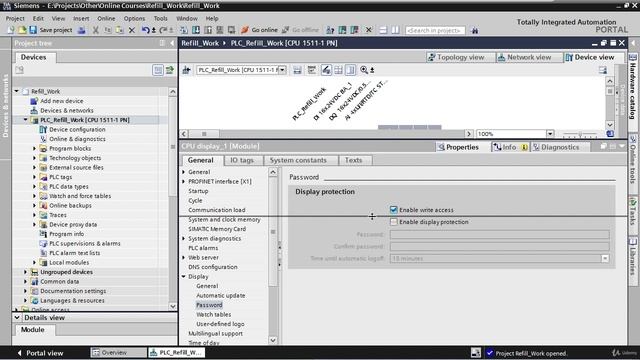Screen dimensions: 640x360
Task: Collapse the Details view panel
Action: [x=17, y=317]
